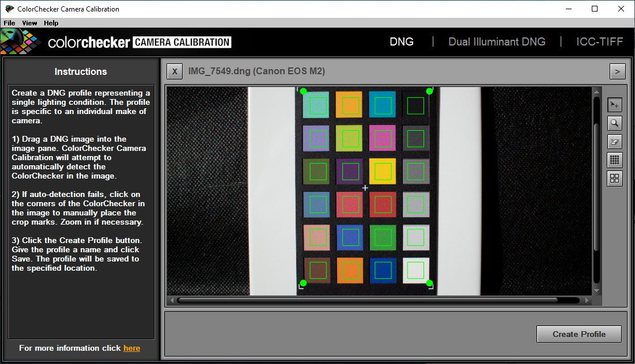Click the bright green patch
This screenshot has height=364, width=635.
click(383, 237)
